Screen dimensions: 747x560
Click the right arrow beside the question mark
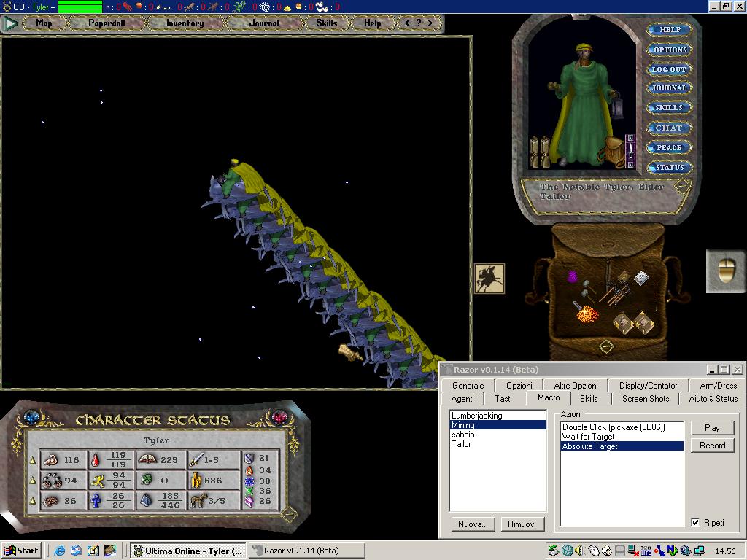[x=430, y=23]
